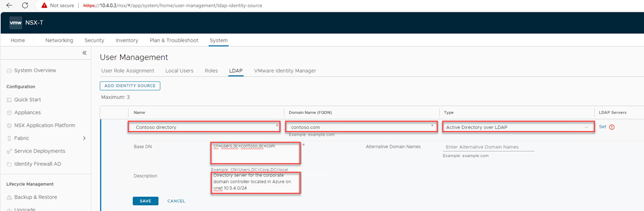Click the Maximum: 3 text
The height and width of the screenshot is (211, 644).
[115, 97]
